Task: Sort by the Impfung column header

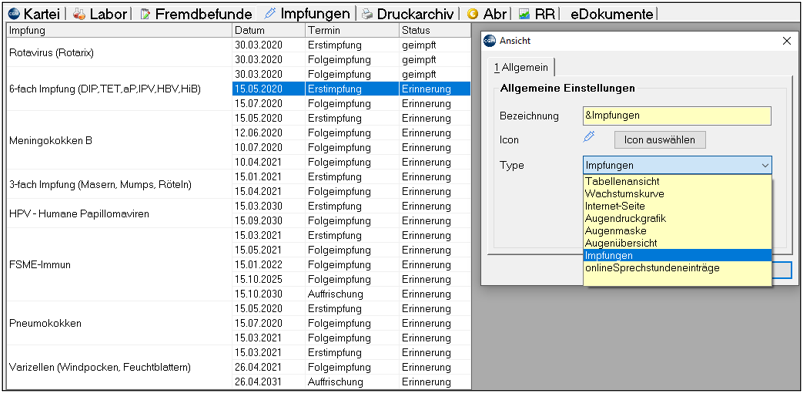Action: coord(119,30)
